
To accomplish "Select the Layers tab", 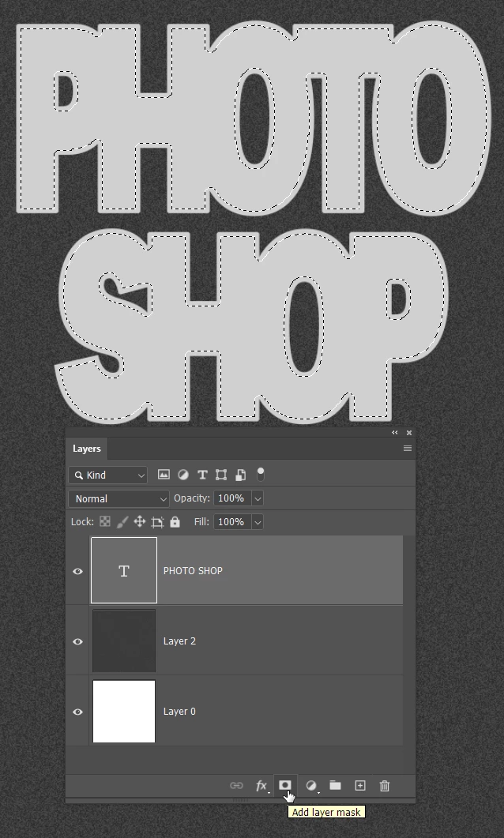I will click(x=87, y=449).
